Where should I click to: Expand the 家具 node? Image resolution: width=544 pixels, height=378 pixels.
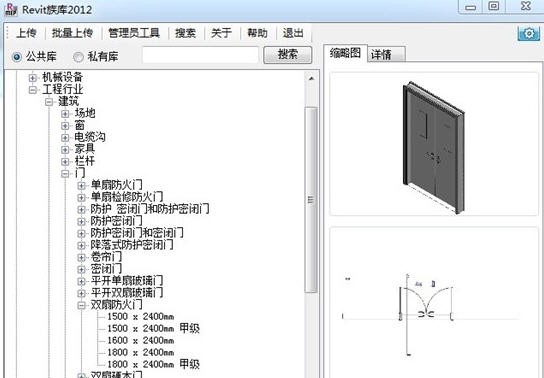click(x=65, y=149)
